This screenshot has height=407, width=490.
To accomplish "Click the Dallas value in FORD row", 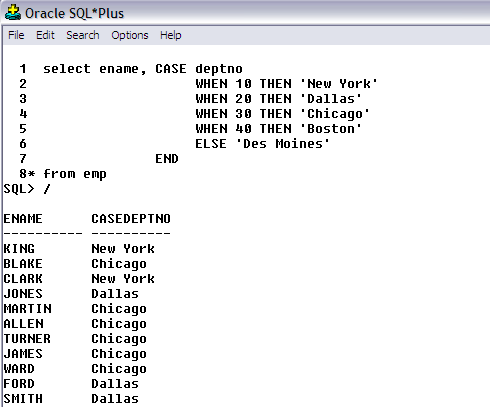I will pyautogui.click(x=115, y=384).
